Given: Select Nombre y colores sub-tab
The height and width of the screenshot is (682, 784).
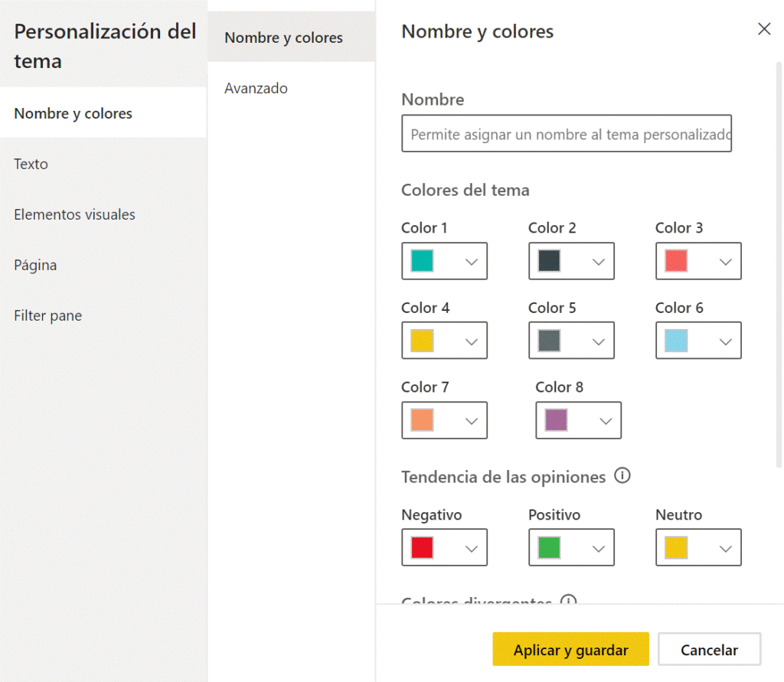Looking at the screenshot, I should [x=292, y=37].
